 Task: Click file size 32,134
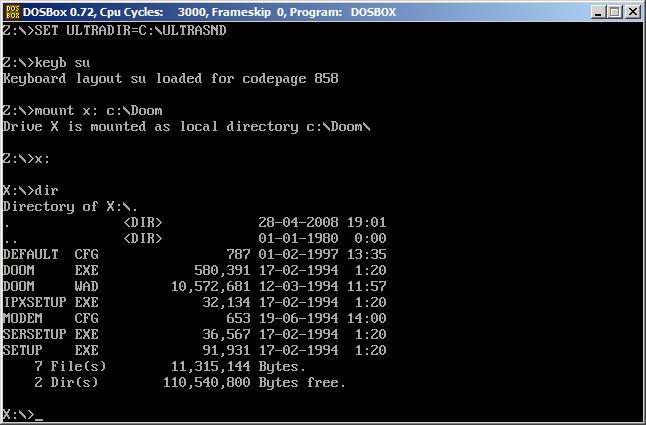[x=227, y=302]
